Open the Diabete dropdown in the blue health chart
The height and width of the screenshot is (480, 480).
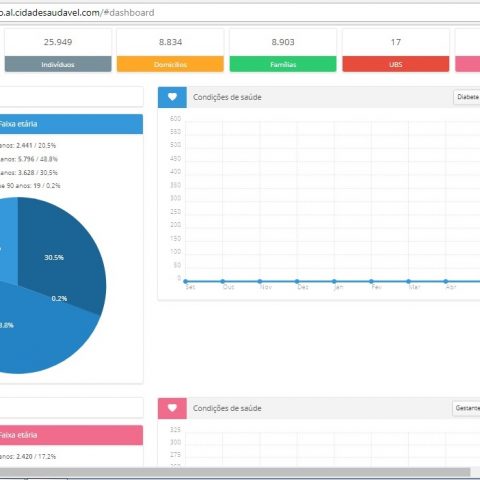pyautogui.click(x=467, y=97)
